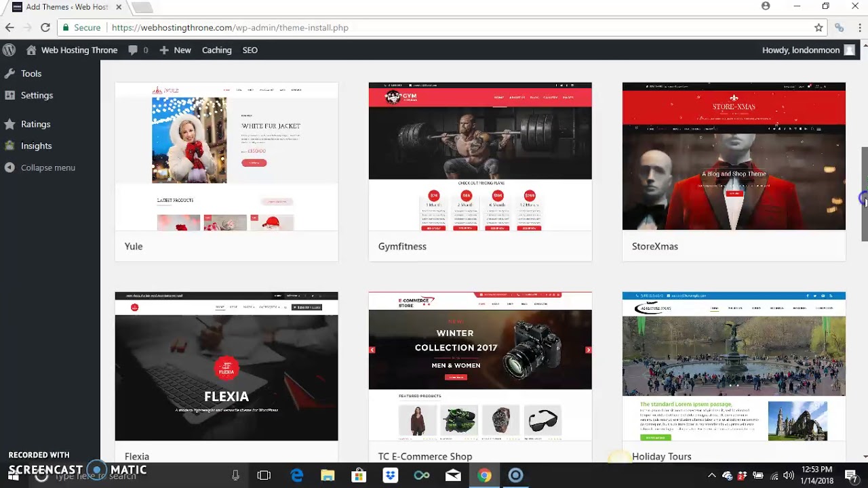Click the Ratings star icon
This screenshot has height=488, width=868.
click(9, 124)
